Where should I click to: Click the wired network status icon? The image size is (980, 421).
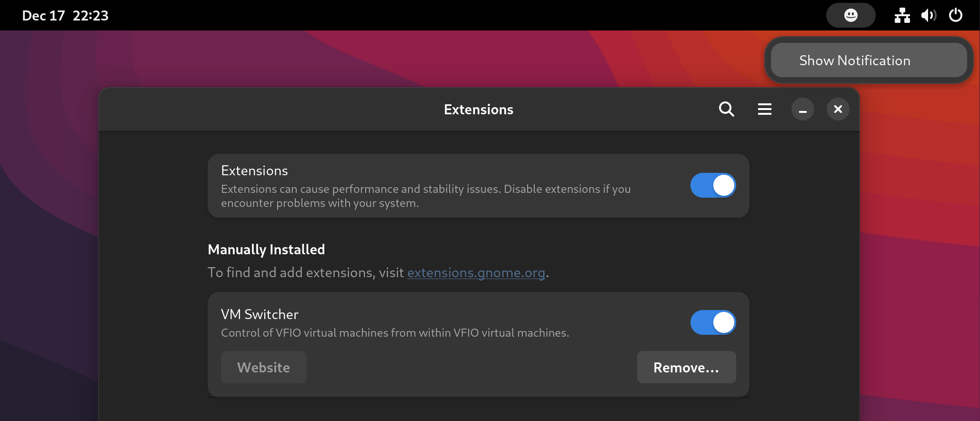click(x=902, y=16)
